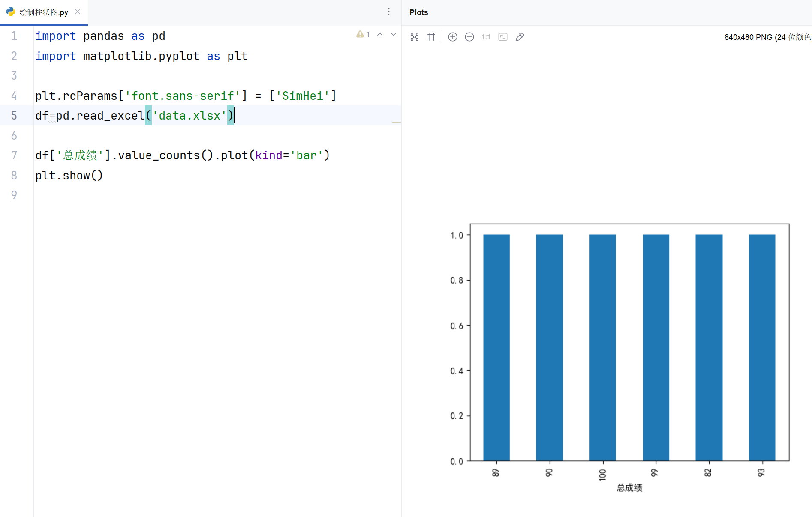Click the warning indicator in the editor
This screenshot has height=517, width=812.
coord(363,35)
